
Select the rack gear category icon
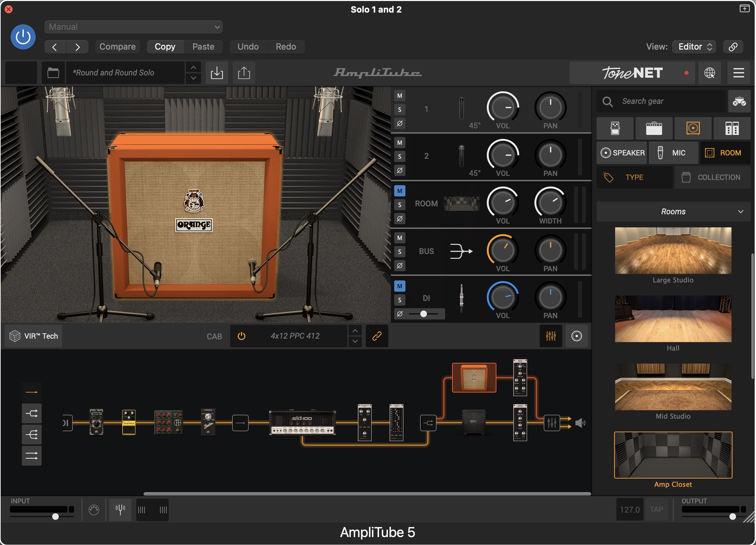[732, 128]
